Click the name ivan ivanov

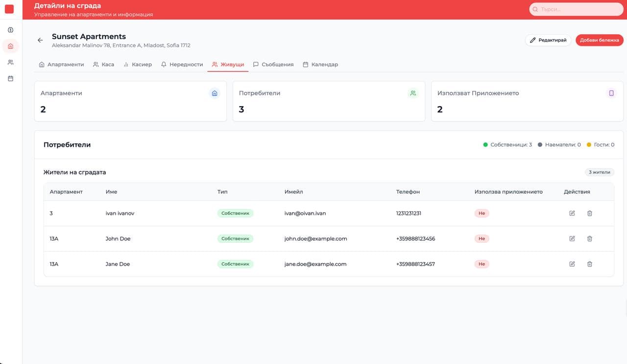120,213
